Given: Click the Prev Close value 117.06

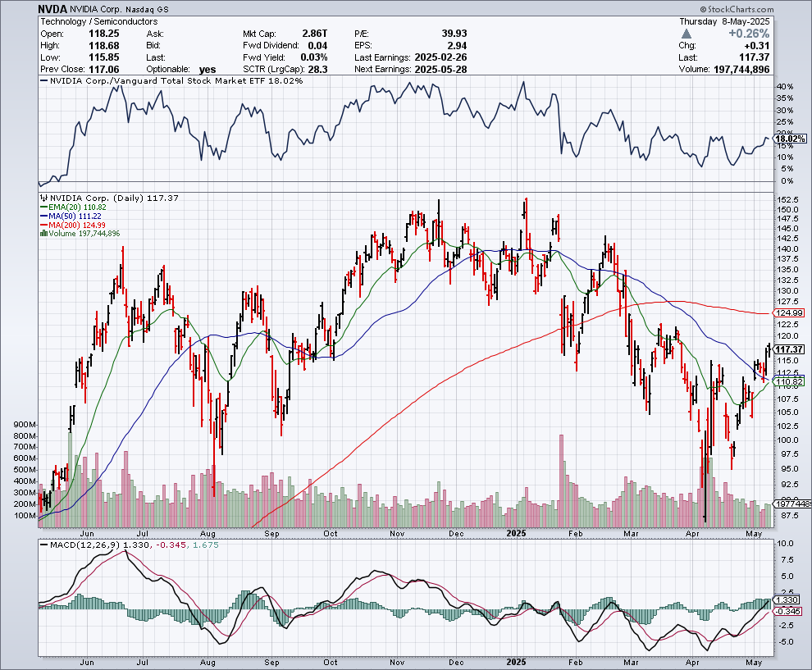Looking at the screenshot, I should (x=103, y=70).
